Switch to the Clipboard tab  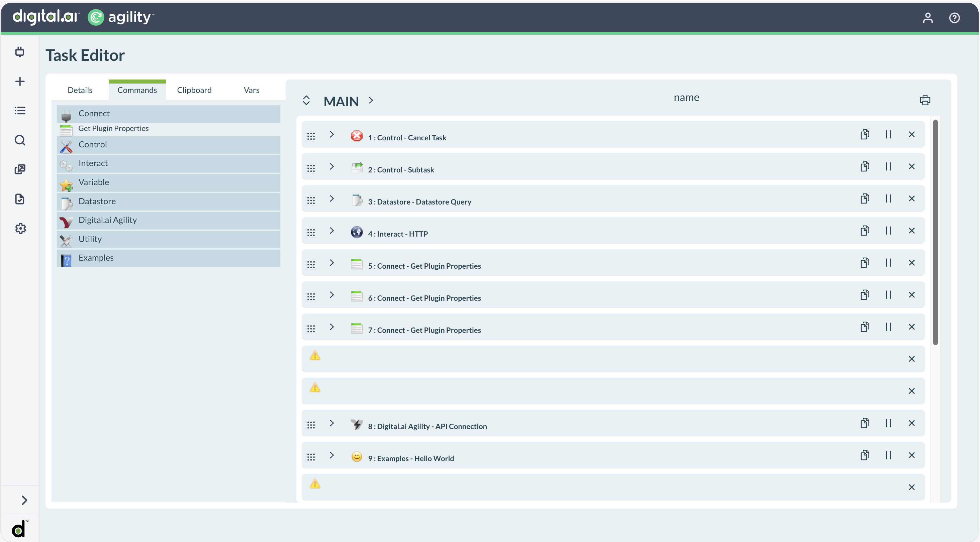194,90
